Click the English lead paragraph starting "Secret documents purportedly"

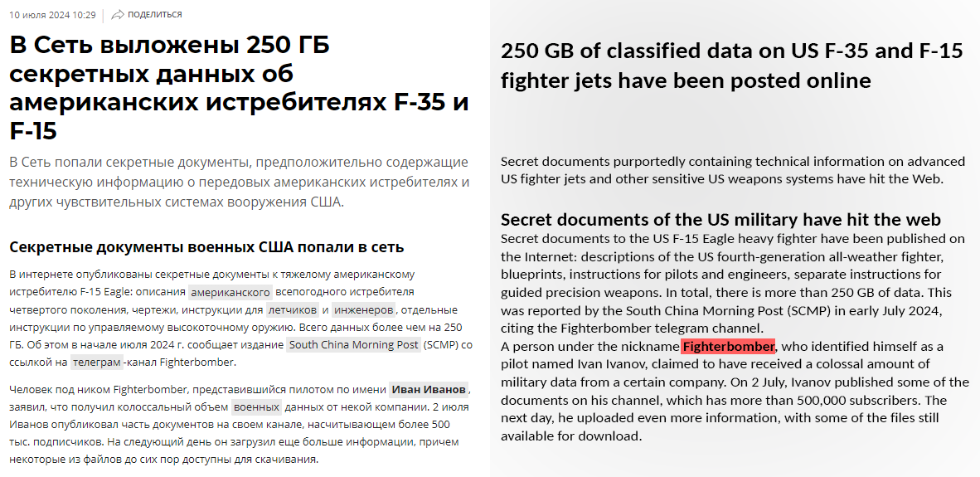pos(733,169)
